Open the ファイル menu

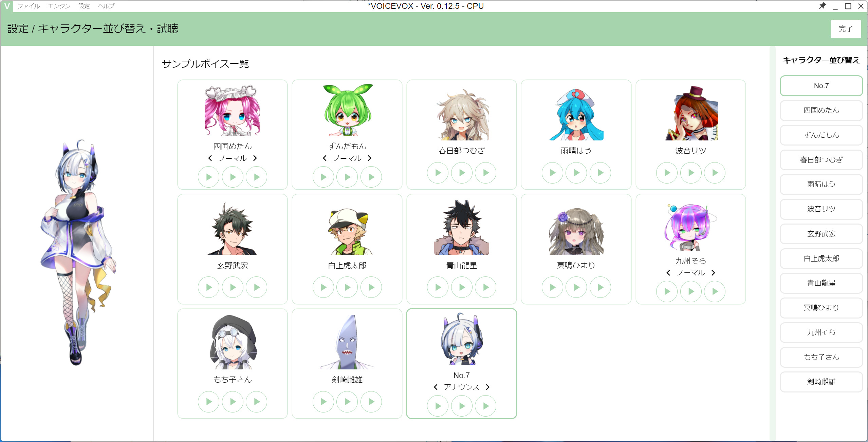29,6
